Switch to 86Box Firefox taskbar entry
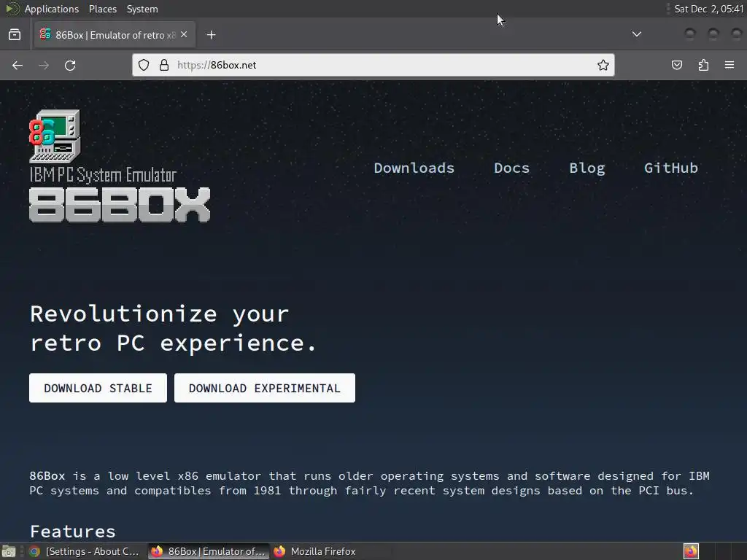 tap(208, 551)
